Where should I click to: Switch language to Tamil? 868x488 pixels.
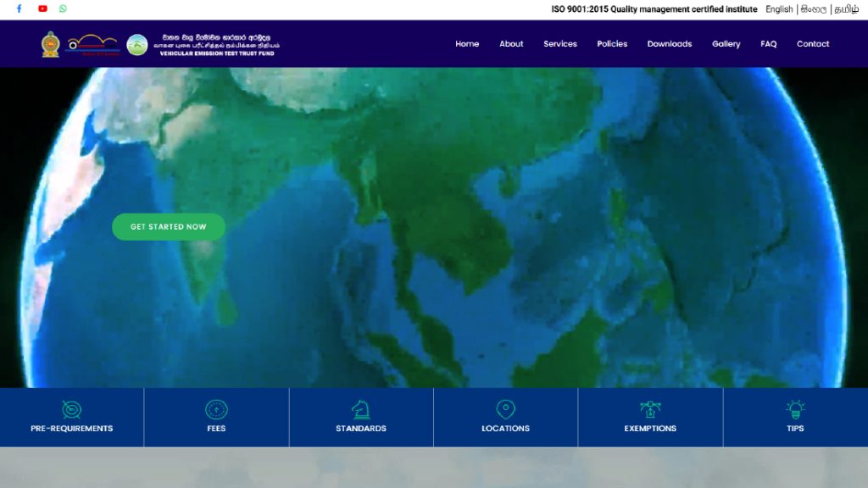click(x=847, y=9)
